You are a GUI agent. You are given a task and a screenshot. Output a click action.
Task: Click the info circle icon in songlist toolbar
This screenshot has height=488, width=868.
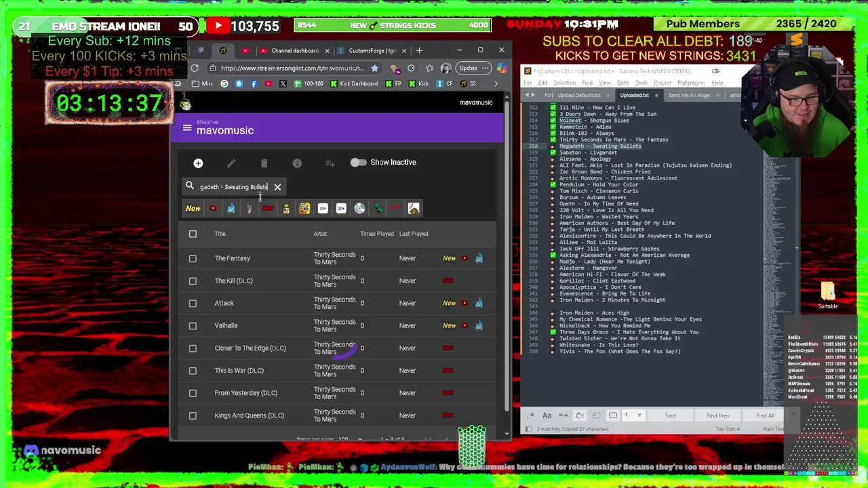pos(297,163)
